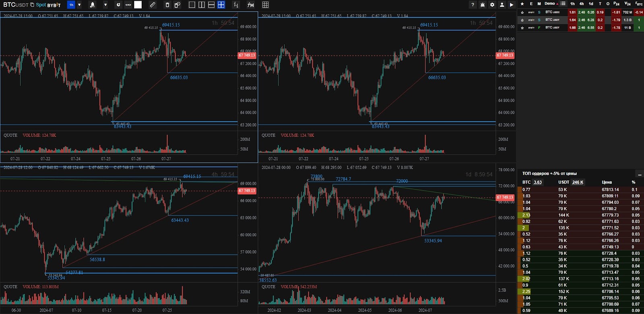Viewport: 644px width, 314px height.
Task: Switch to two-row horizontal split layout
Action: click(x=211, y=5)
